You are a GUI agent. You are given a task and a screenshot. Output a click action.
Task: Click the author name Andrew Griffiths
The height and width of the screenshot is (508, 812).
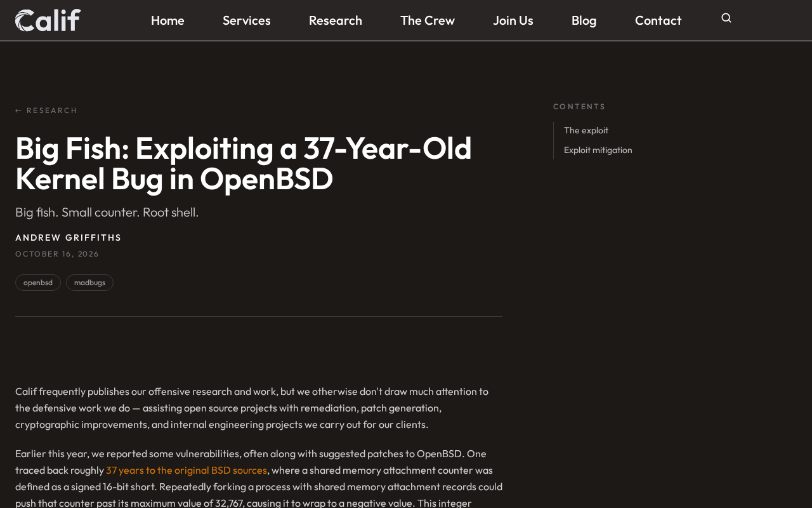[x=69, y=237]
